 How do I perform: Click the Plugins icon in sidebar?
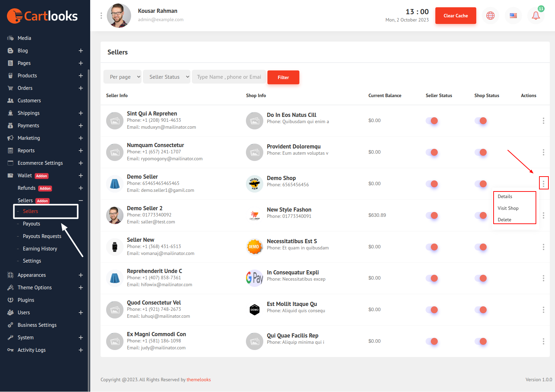pyautogui.click(x=10, y=300)
